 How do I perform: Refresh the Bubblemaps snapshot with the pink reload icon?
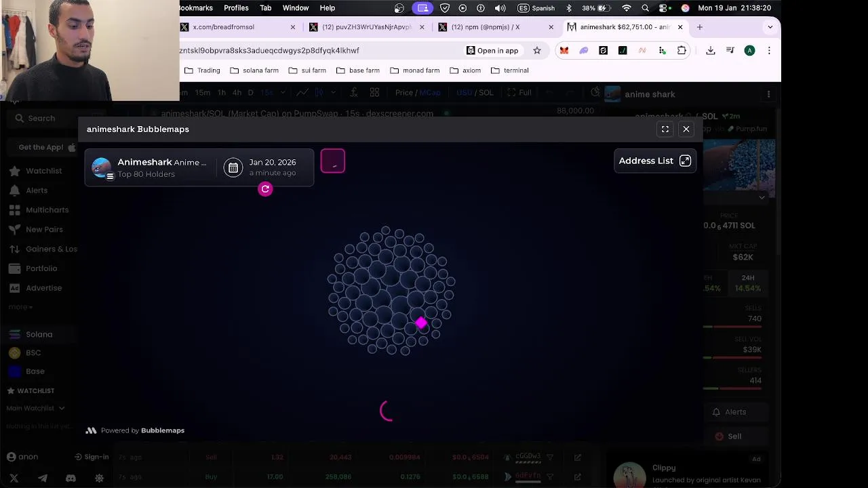pyautogui.click(x=265, y=189)
